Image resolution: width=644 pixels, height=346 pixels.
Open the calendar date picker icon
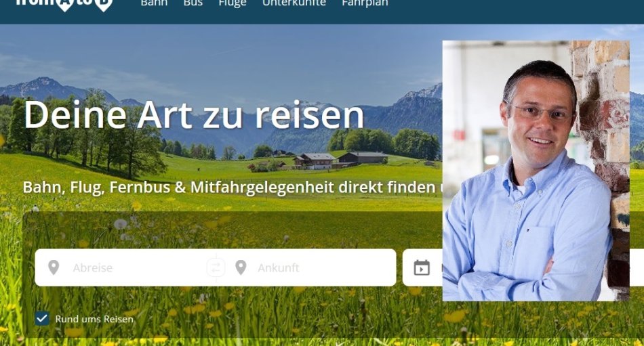coord(422,267)
